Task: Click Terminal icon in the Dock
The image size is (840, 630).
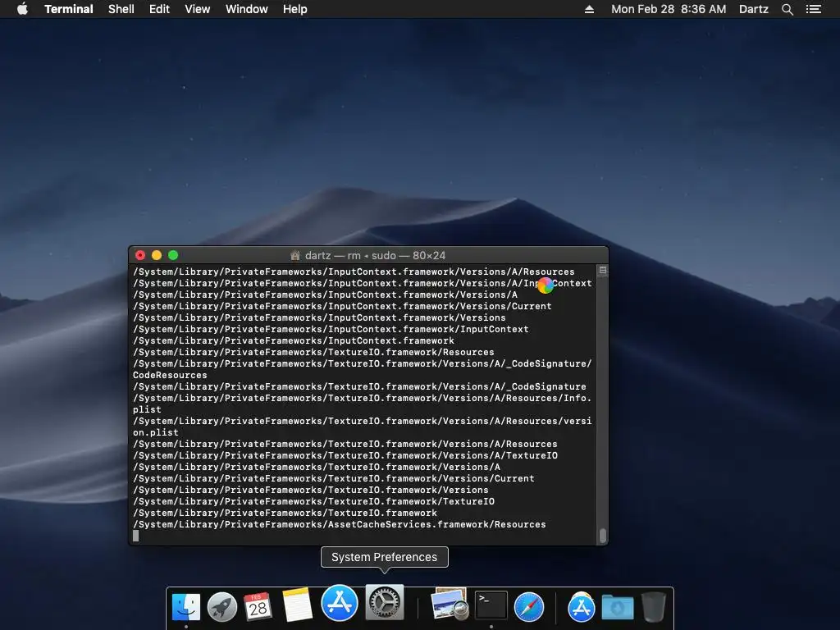Action: 491,605
